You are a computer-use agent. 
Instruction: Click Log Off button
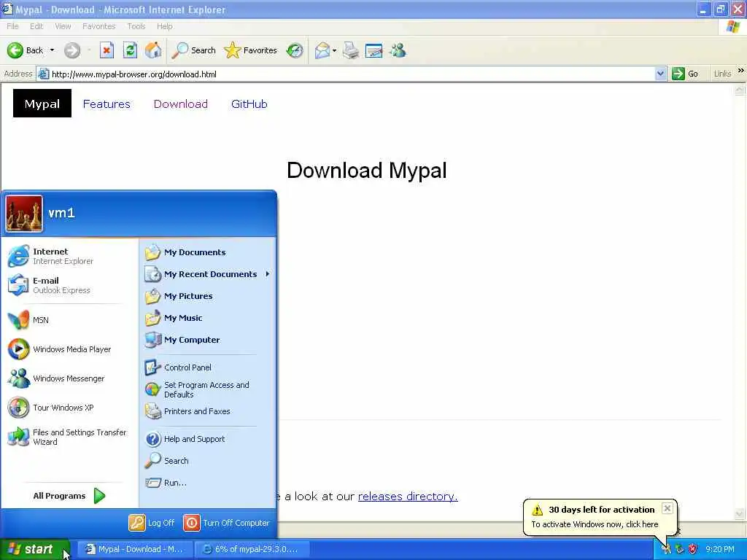point(152,522)
